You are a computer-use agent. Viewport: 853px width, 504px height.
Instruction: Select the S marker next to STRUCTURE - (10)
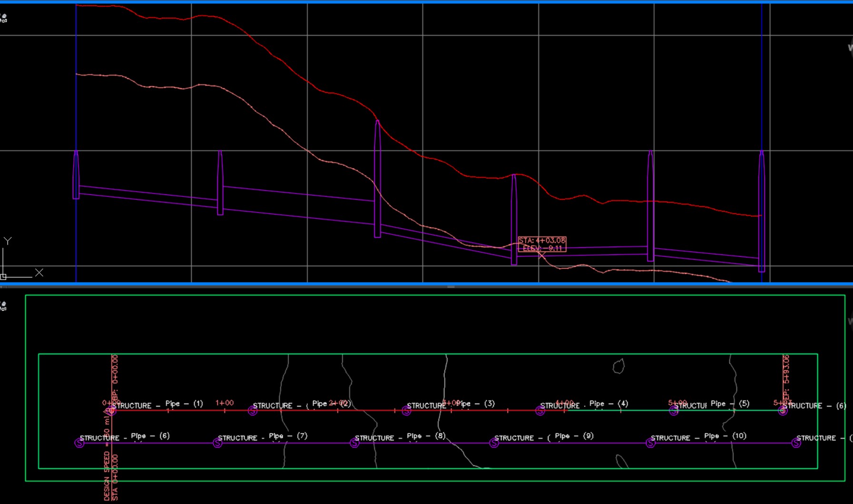(650, 443)
